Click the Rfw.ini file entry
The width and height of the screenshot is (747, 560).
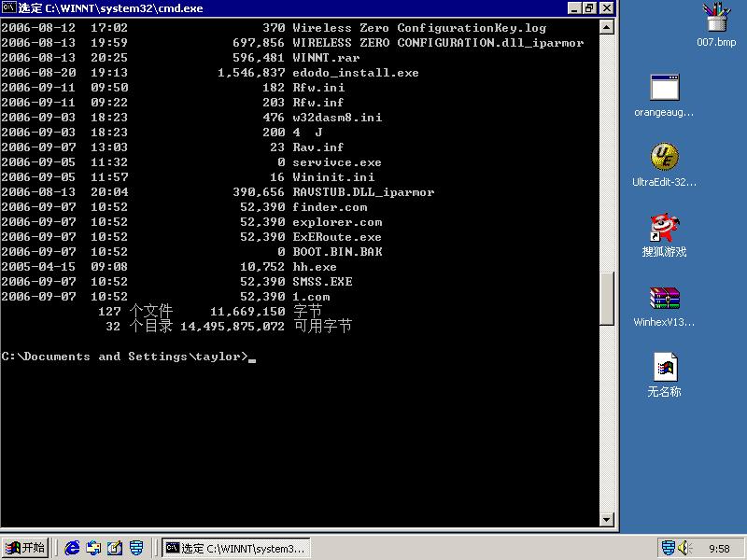318,88
